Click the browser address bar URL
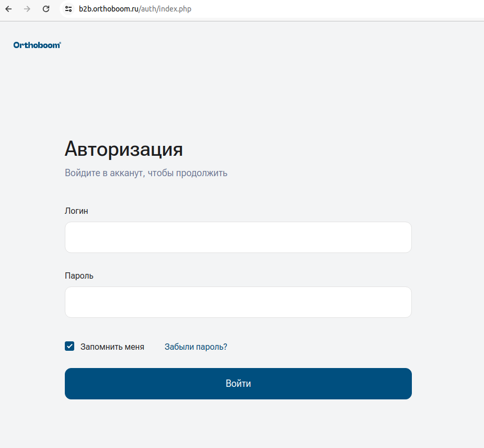 (134, 9)
